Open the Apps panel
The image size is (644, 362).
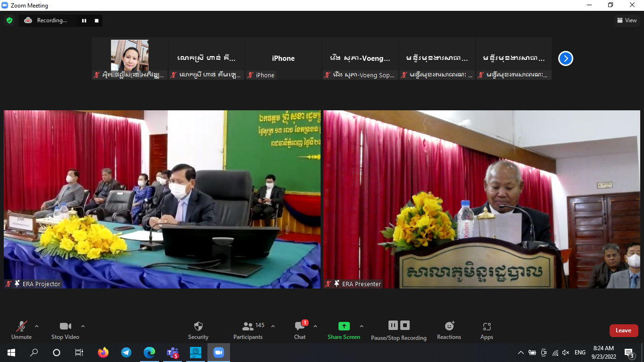coord(487,330)
